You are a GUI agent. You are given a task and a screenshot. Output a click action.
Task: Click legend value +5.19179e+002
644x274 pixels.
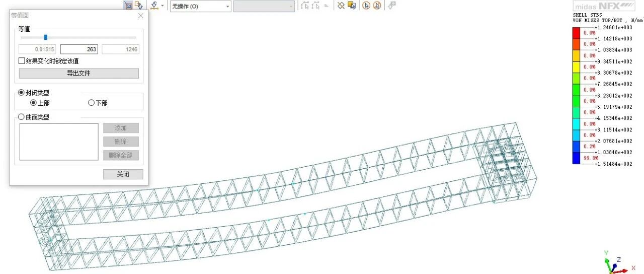tap(613, 107)
